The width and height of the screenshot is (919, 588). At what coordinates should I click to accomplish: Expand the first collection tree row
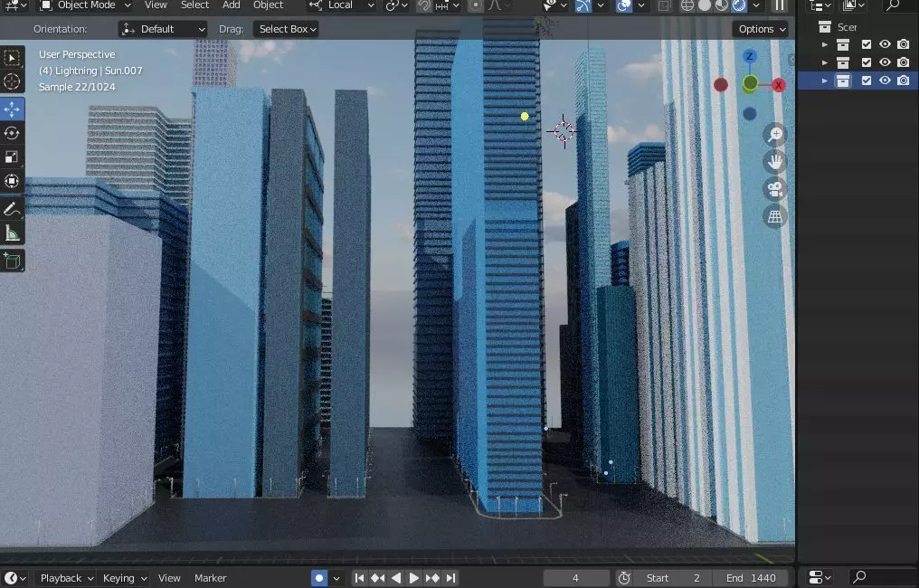click(825, 44)
